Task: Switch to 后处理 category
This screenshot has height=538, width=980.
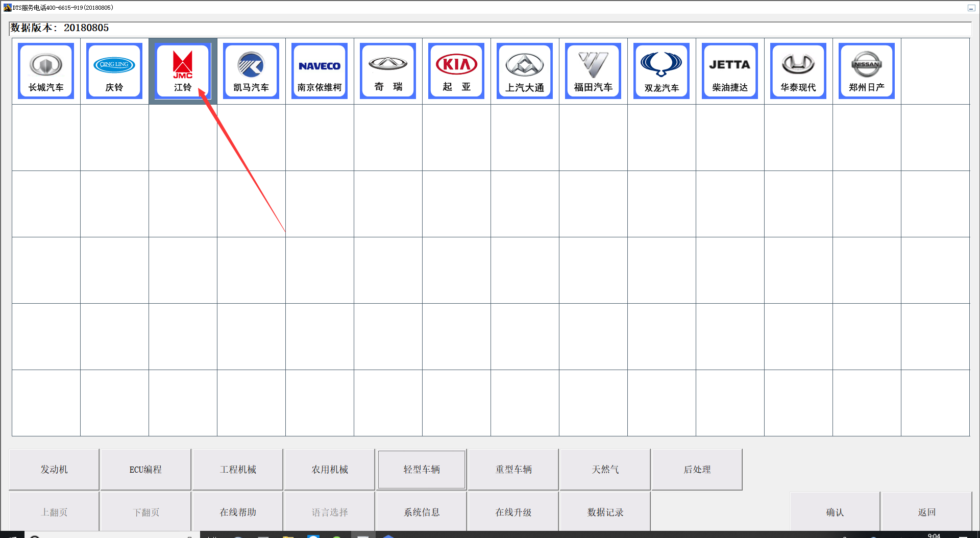Action: (x=697, y=470)
